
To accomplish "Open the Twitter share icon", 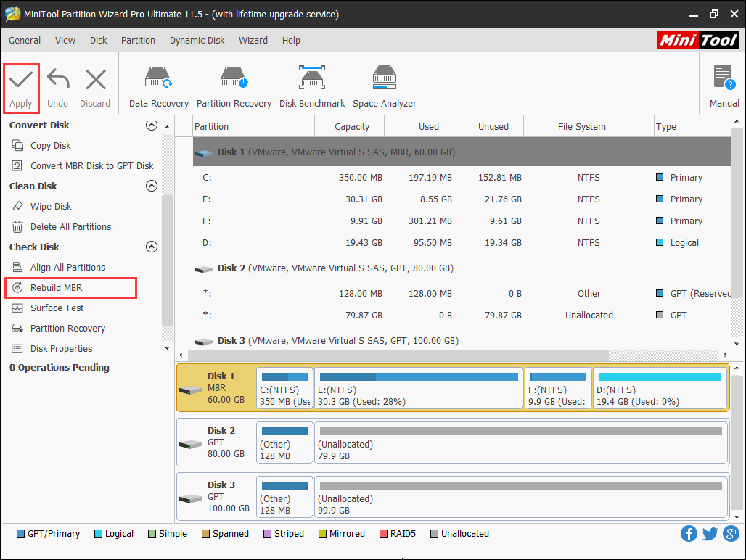I will [710, 534].
